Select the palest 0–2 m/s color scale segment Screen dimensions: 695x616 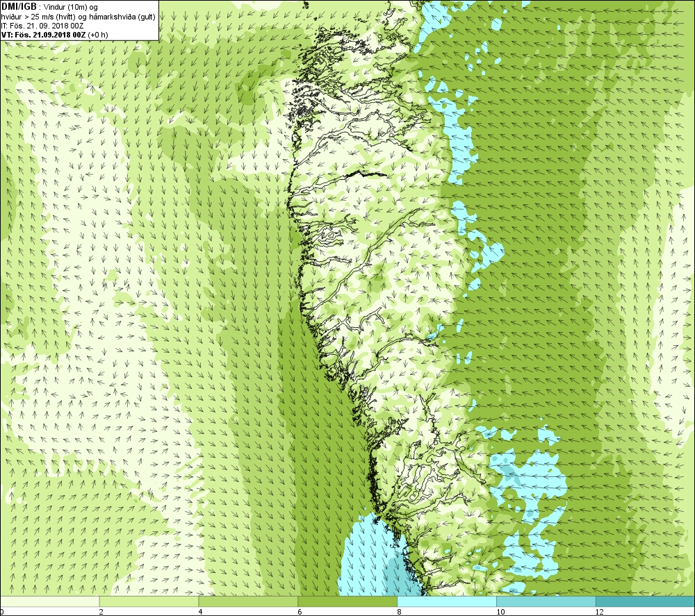[x=49, y=601]
